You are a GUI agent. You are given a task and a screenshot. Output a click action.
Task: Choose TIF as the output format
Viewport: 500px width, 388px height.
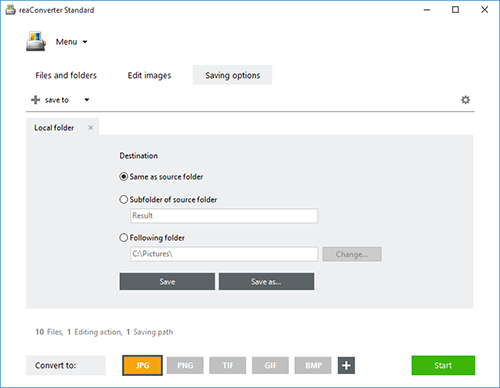click(x=228, y=366)
